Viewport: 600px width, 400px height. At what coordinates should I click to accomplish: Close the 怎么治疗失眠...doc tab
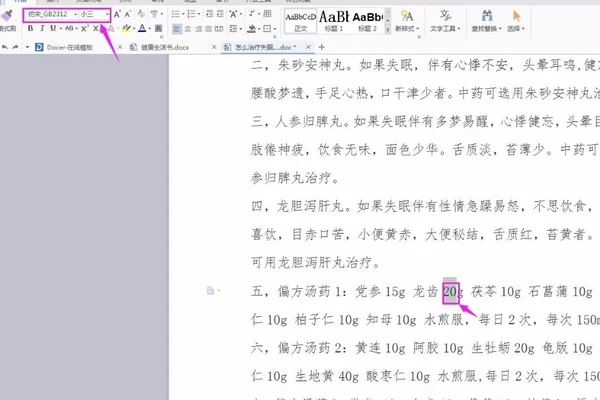(x=308, y=47)
